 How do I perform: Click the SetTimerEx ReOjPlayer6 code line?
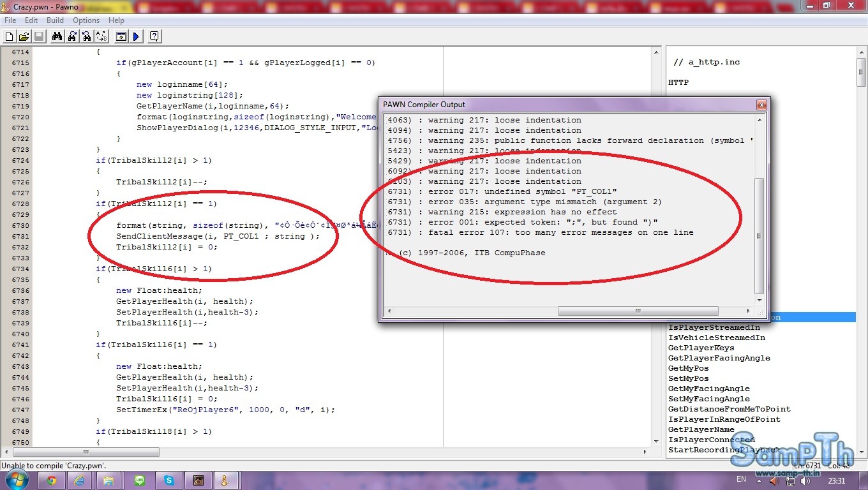[225, 410]
